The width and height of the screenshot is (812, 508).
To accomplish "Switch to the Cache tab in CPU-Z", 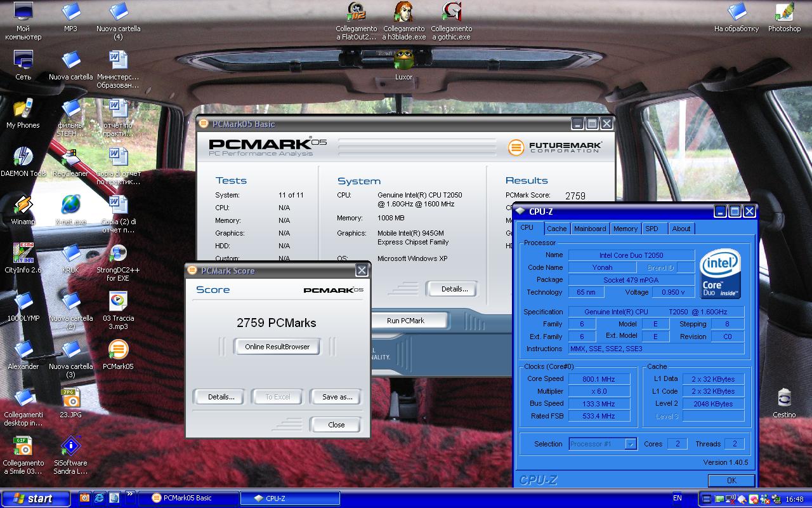I will tap(556, 229).
